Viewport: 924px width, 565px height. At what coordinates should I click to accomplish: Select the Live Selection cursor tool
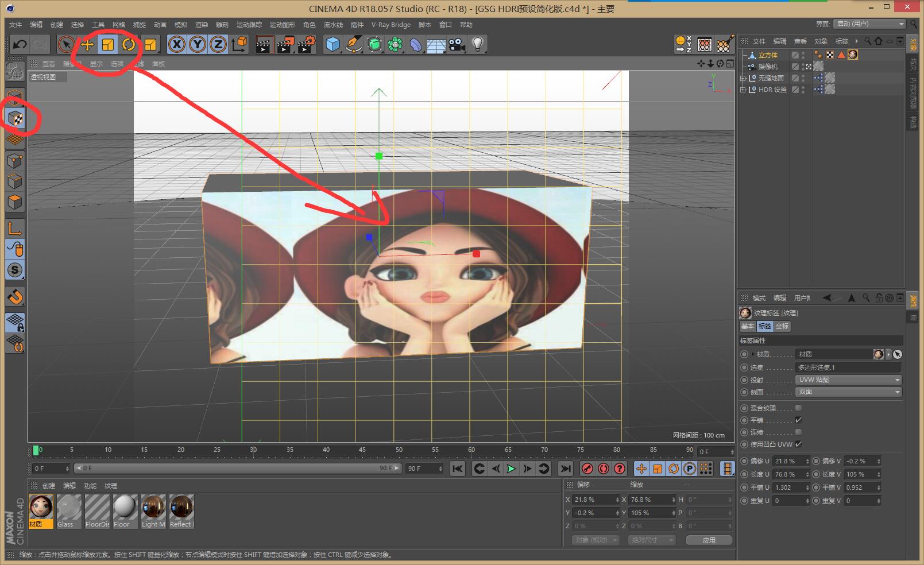click(66, 44)
